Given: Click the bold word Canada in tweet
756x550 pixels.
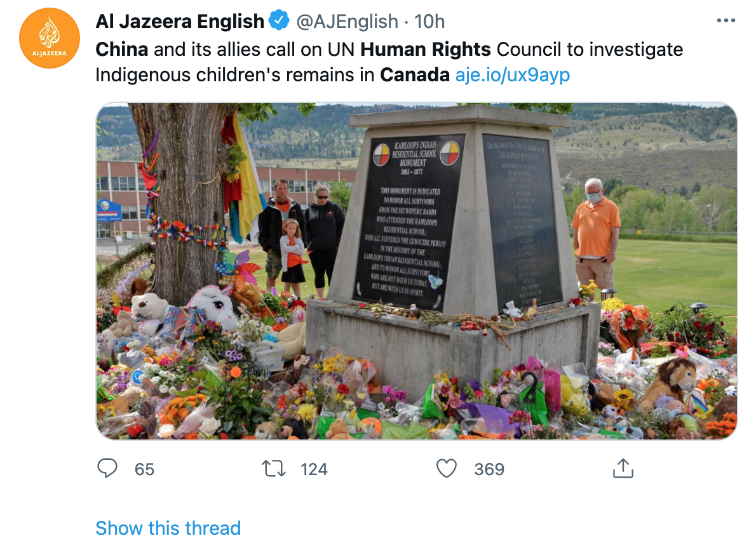Looking at the screenshot, I should click(x=415, y=75).
